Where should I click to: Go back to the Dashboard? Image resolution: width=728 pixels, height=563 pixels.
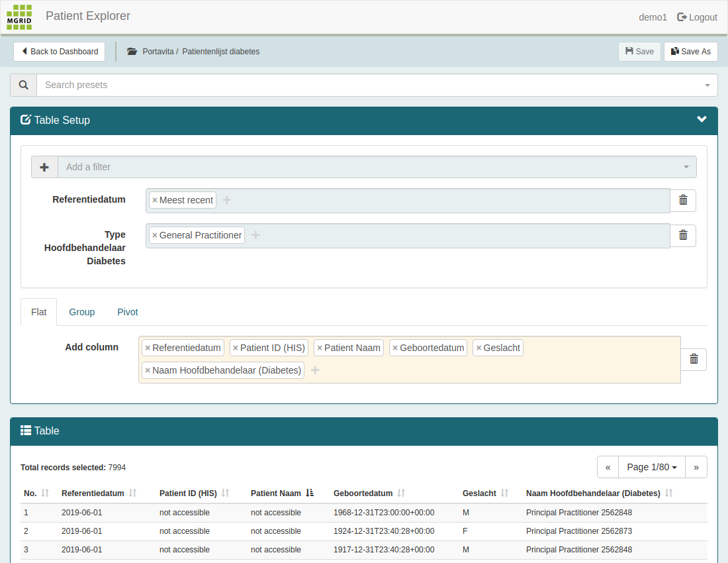click(x=59, y=52)
